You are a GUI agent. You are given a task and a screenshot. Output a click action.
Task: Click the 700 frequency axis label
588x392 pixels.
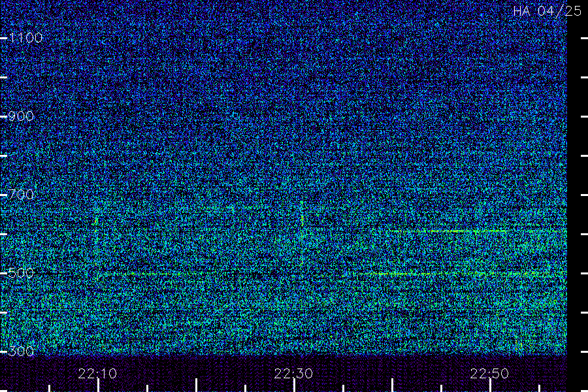pos(21,195)
